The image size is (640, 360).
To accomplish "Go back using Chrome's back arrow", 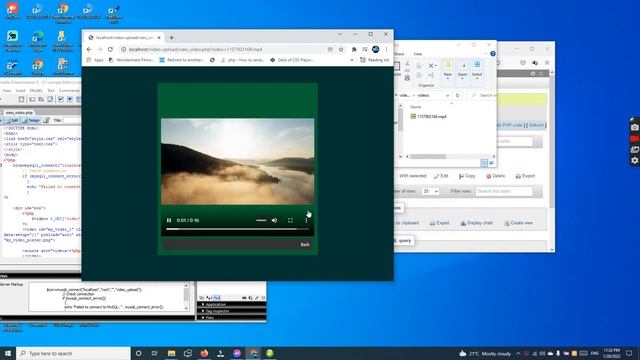I will 89,49.
